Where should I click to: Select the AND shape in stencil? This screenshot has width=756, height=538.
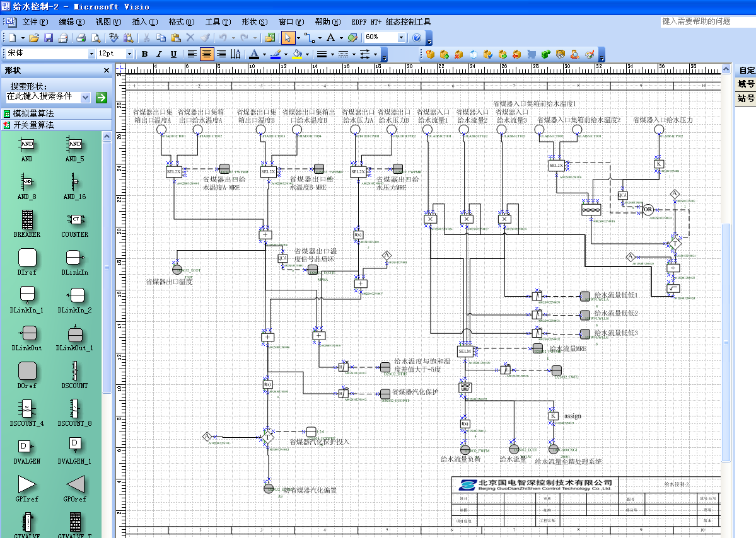(27, 148)
